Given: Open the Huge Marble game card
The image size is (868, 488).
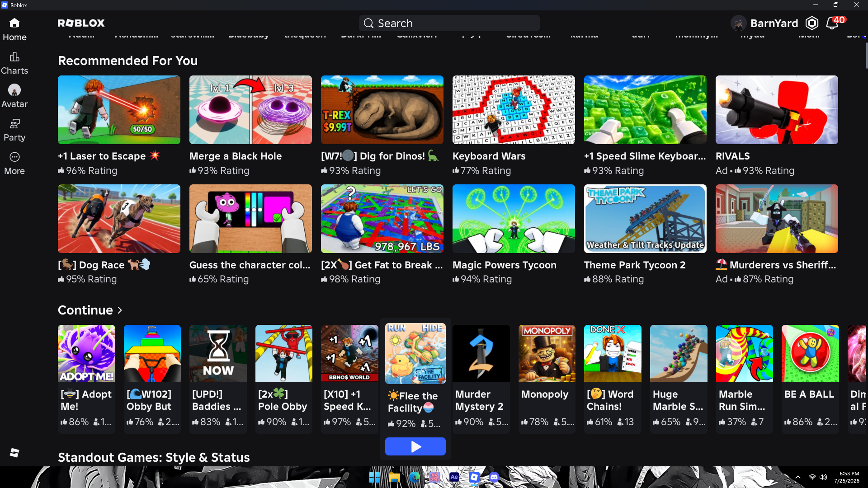Looking at the screenshot, I should [679, 379].
